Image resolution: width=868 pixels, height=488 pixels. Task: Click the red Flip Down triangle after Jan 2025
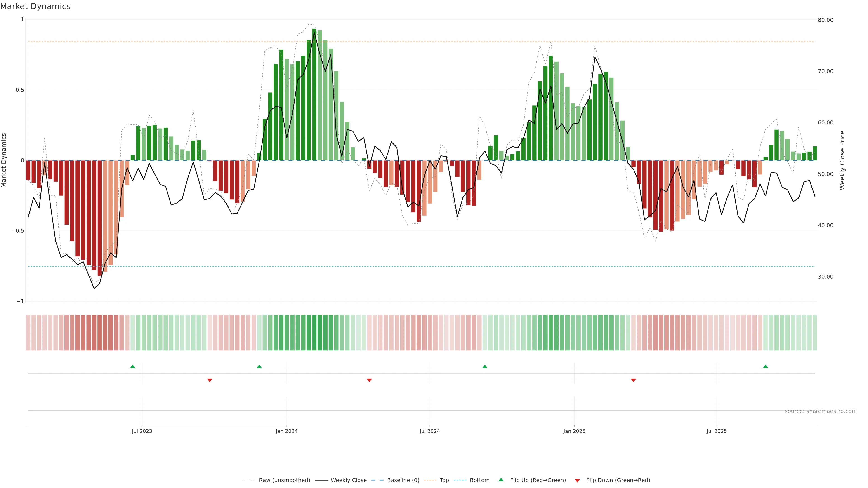click(x=633, y=380)
